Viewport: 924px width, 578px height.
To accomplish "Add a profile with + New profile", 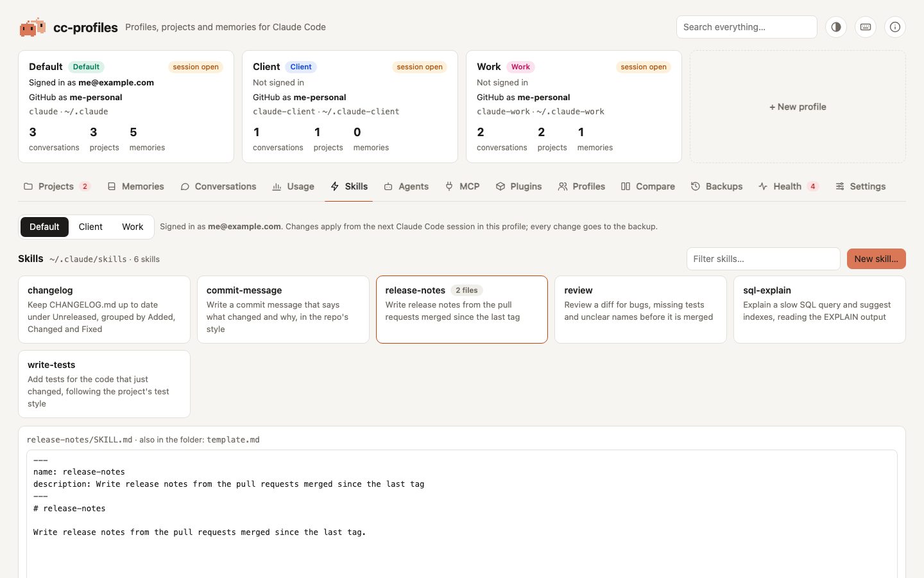I will [x=798, y=107].
